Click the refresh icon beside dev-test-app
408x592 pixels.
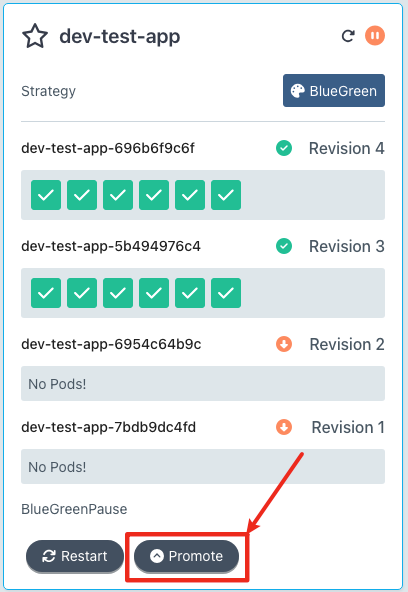(x=348, y=36)
